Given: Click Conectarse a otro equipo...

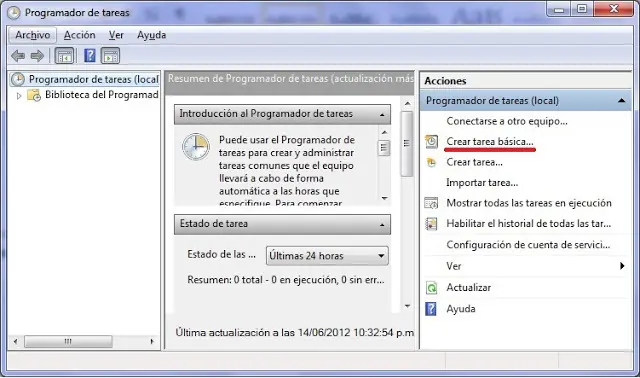Looking at the screenshot, I should click(x=507, y=121).
